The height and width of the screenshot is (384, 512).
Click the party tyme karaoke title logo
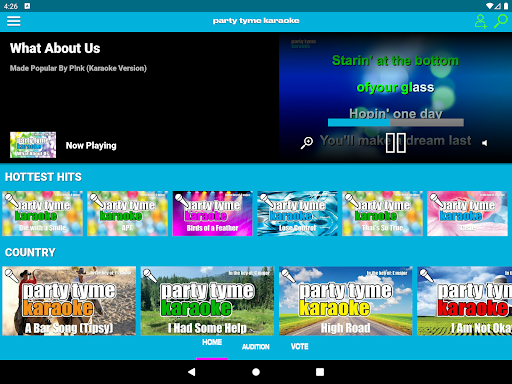pos(256,21)
